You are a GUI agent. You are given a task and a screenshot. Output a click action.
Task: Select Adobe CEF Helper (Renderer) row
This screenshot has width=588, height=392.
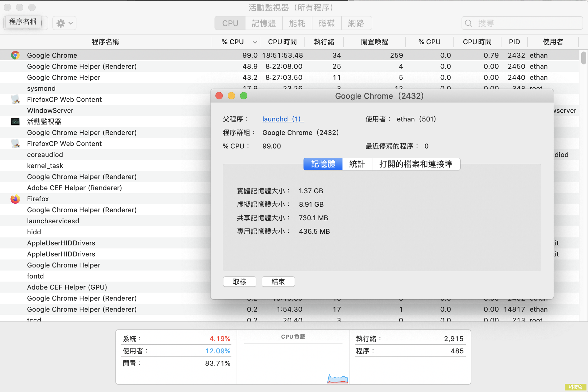(105, 188)
